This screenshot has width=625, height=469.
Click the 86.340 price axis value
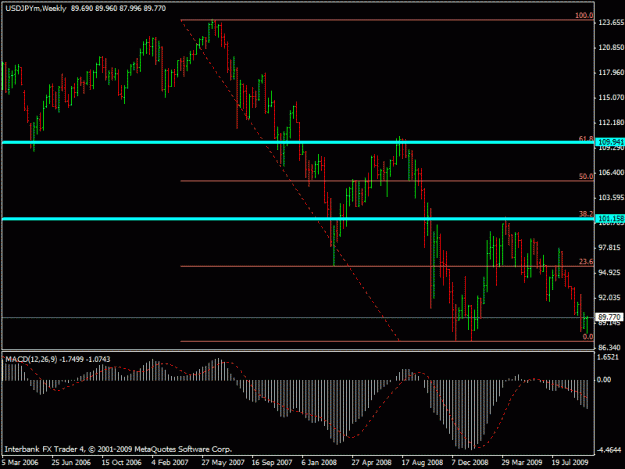610,347
